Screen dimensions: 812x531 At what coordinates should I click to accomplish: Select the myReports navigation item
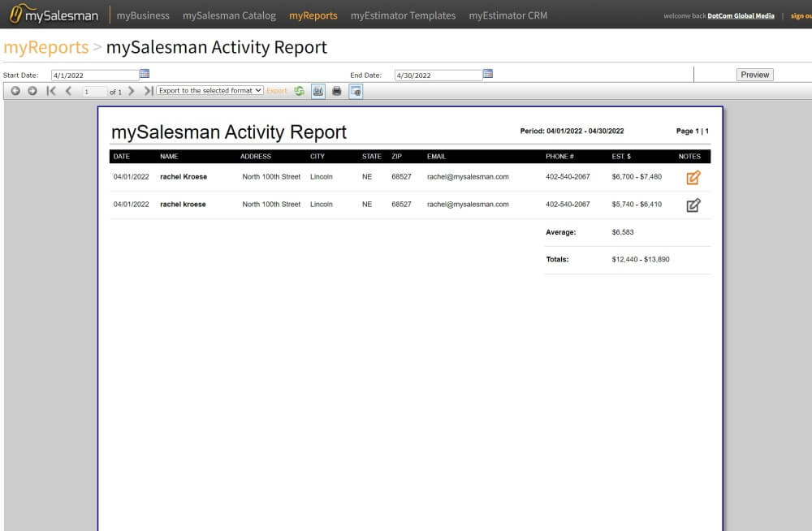point(313,15)
